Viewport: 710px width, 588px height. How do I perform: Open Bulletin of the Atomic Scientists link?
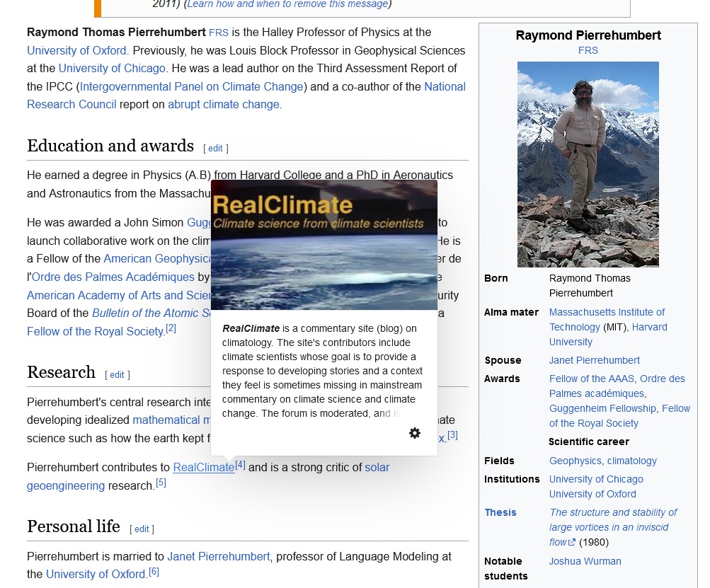pos(151,313)
